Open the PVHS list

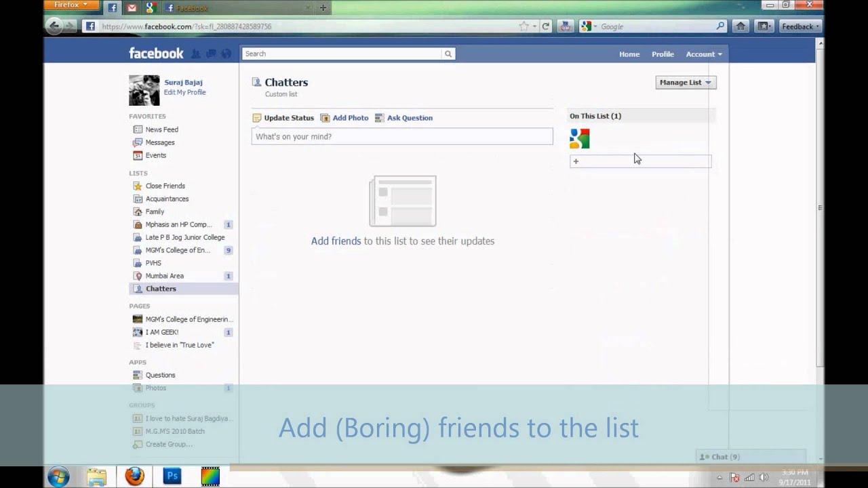point(153,263)
